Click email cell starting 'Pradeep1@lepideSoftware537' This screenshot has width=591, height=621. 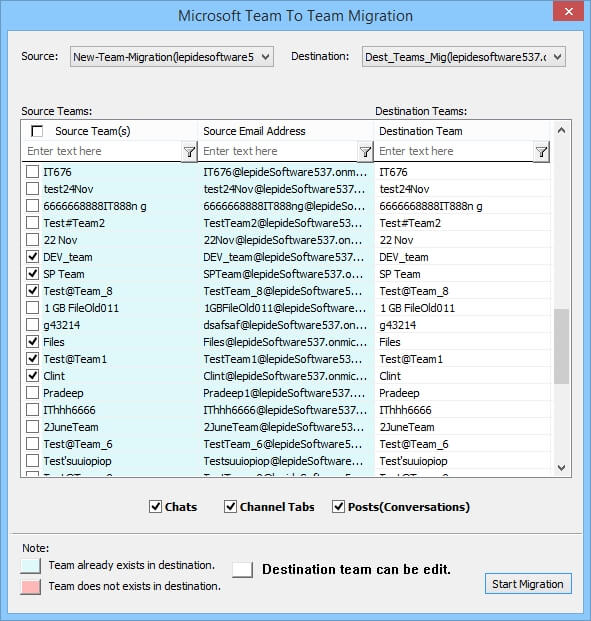(x=285, y=393)
